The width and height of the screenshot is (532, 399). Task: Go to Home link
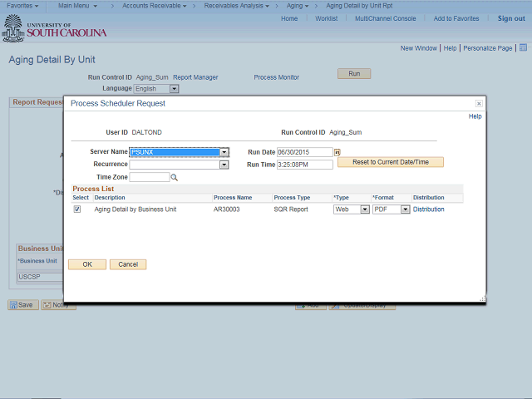coord(289,18)
